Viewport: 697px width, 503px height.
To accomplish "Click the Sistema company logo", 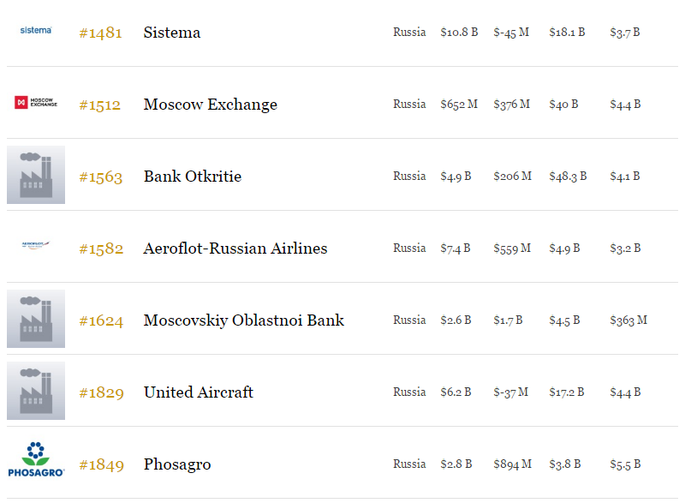I will point(36,31).
